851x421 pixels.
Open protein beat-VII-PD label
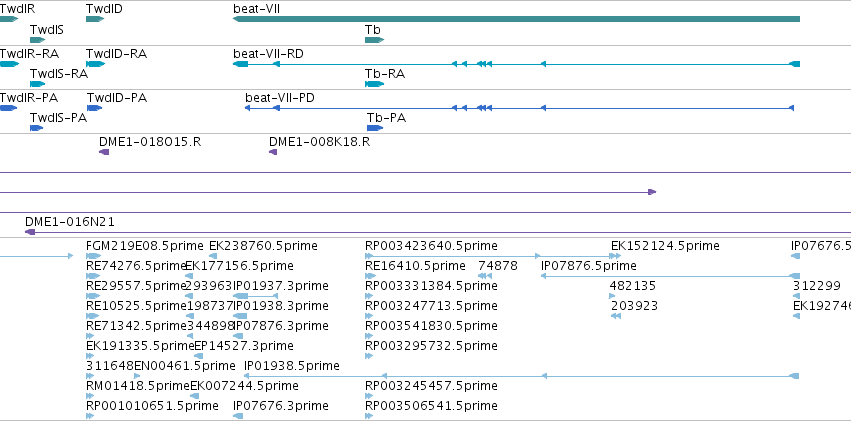(x=280, y=98)
